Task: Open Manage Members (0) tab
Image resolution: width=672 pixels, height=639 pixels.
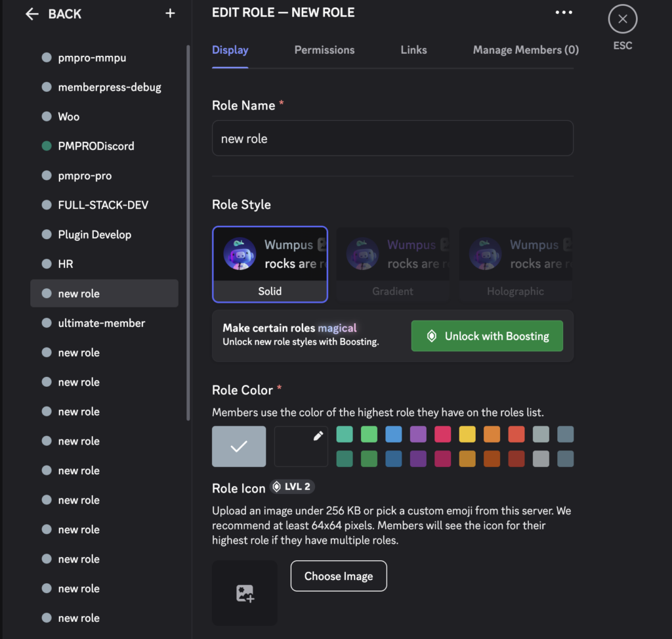Action: (x=526, y=50)
